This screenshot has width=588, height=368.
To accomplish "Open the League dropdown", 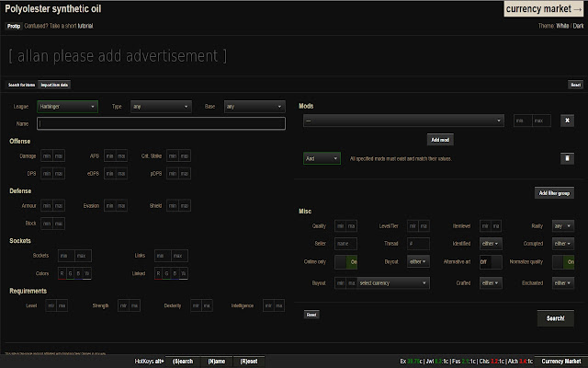I will tap(67, 106).
